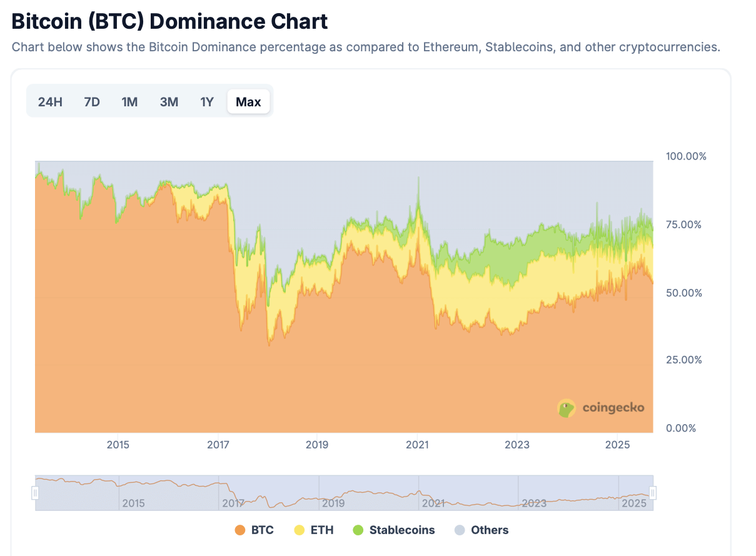The image size is (756, 556).
Task: Click the right handle of the range slider
Action: (x=652, y=492)
